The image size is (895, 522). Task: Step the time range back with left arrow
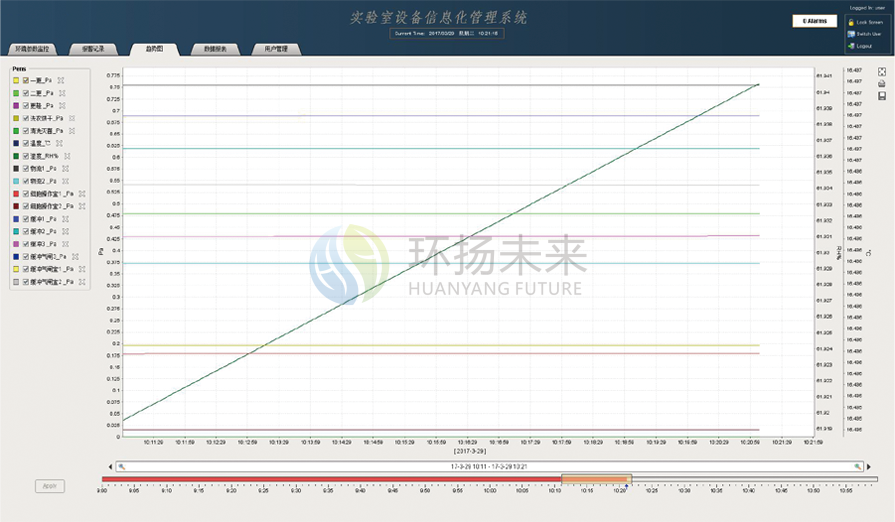coord(110,467)
